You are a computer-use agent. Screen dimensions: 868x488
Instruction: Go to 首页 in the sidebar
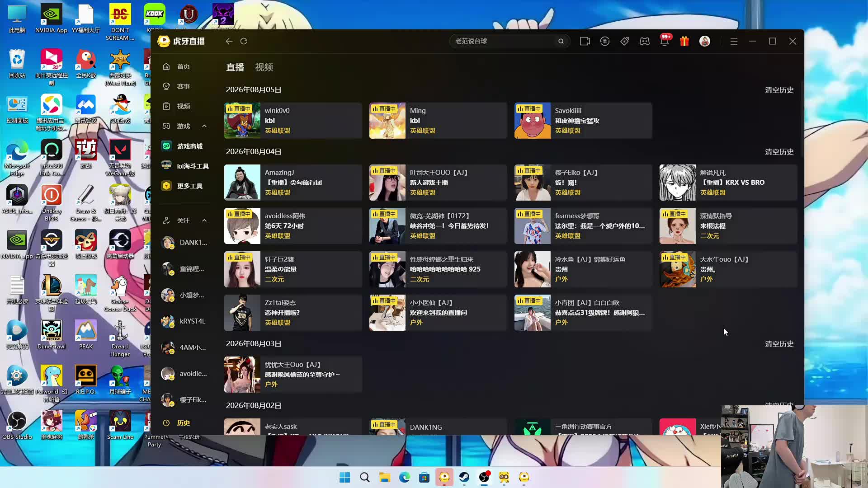183,66
